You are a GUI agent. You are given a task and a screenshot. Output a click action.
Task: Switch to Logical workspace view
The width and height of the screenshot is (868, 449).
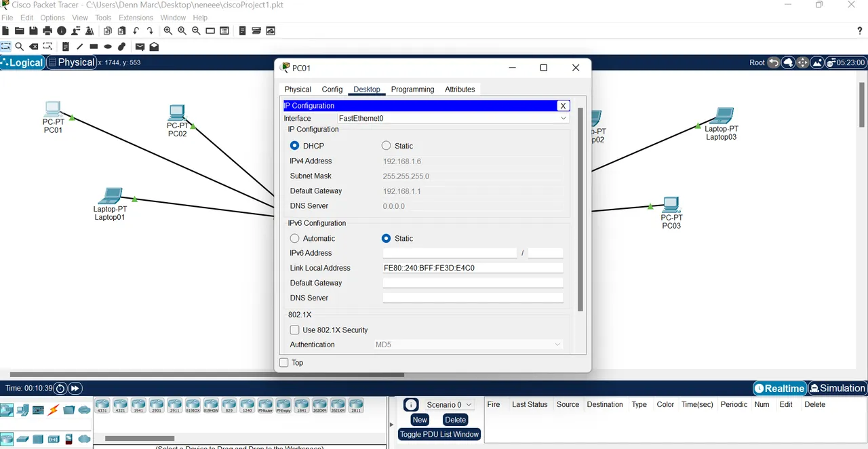22,62
